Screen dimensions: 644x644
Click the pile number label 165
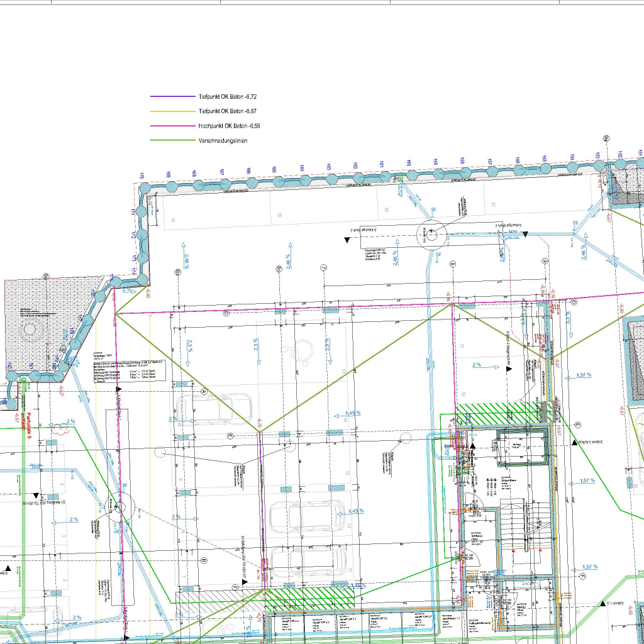click(274, 170)
